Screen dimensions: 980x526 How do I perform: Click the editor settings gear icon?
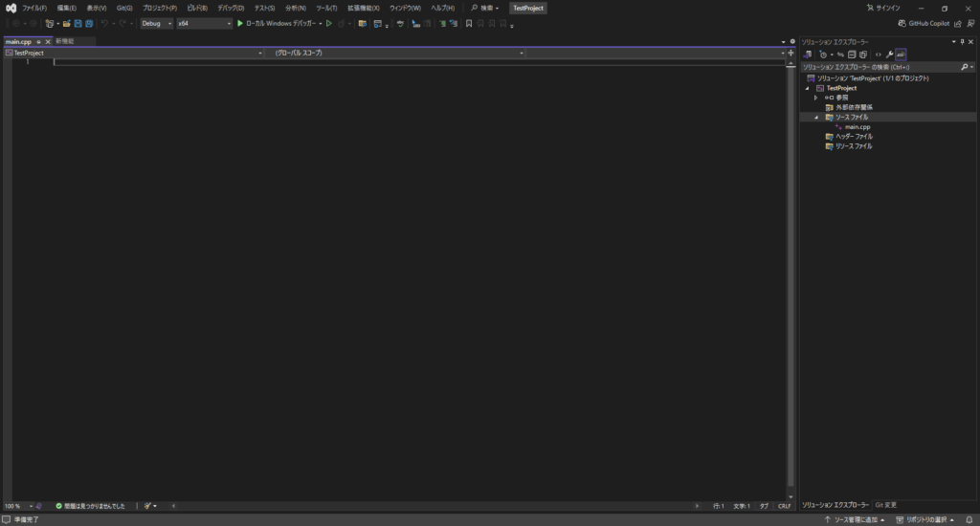tap(792, 42)
